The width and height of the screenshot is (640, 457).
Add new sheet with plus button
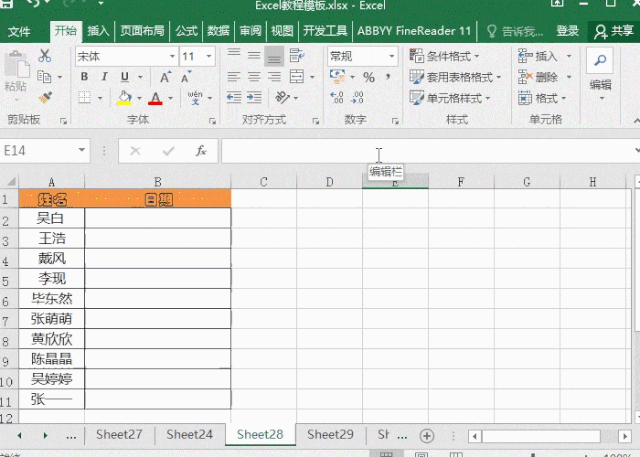(x=427, y=436)
